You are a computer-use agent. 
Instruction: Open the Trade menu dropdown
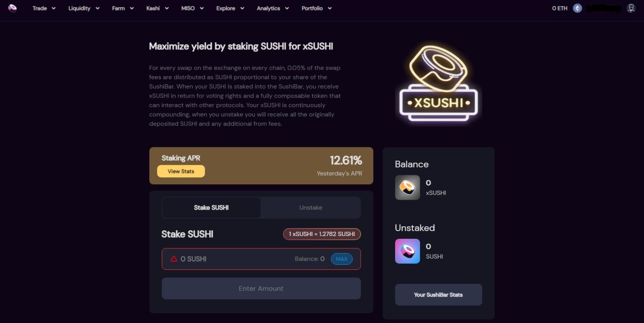(43, 8)
